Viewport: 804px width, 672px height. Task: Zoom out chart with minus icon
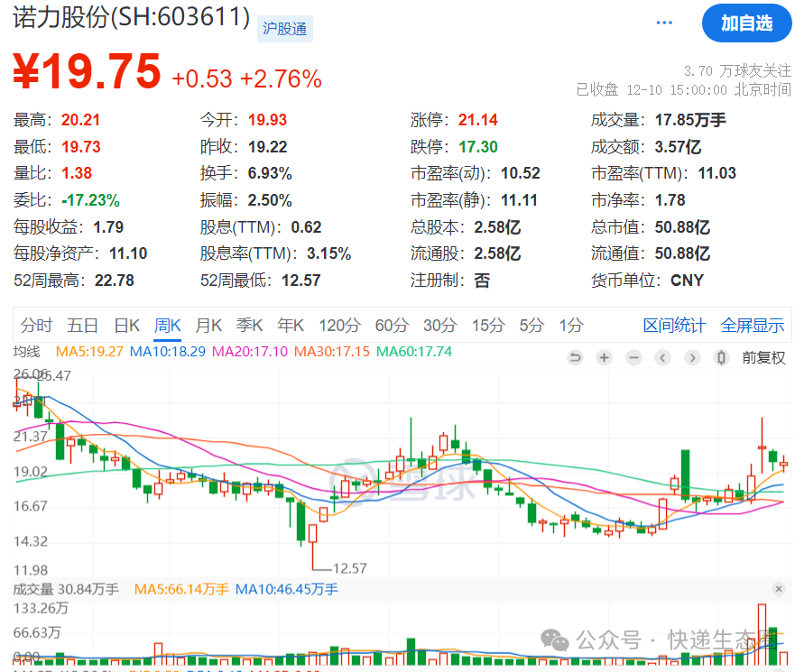click(633, 357)
